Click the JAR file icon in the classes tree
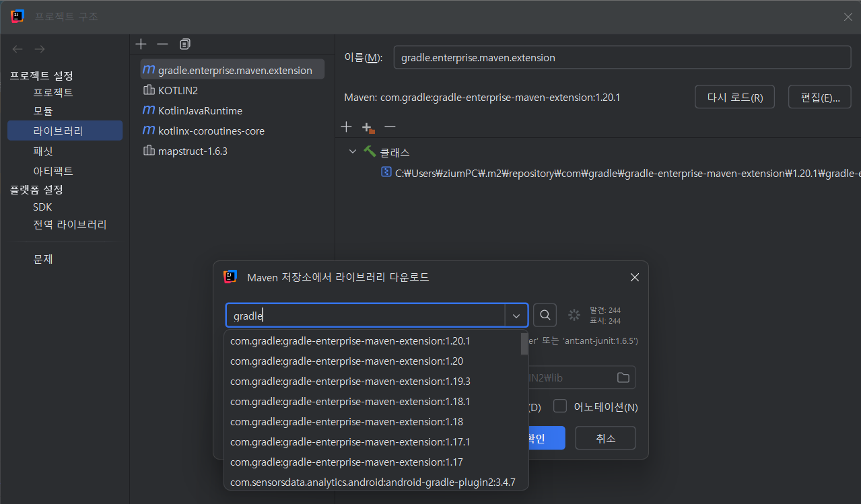Screen dimensions: 861x504 click(x=386, y=172)
